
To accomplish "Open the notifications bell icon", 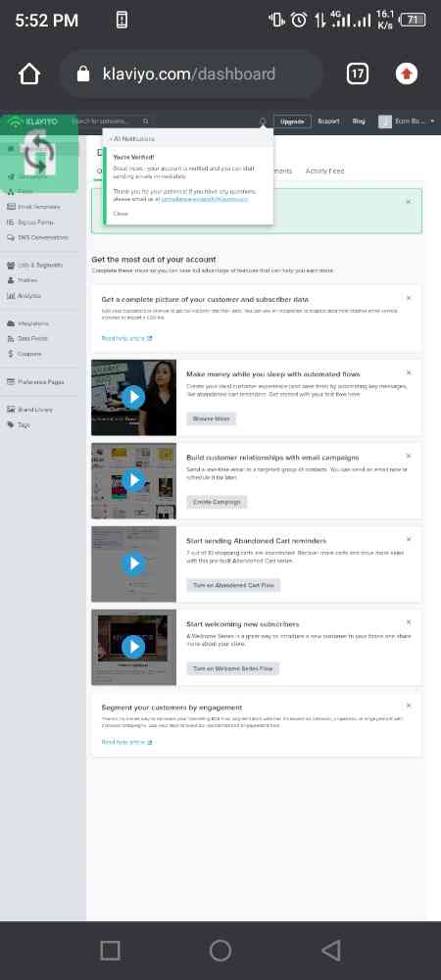I will [263, 122].
